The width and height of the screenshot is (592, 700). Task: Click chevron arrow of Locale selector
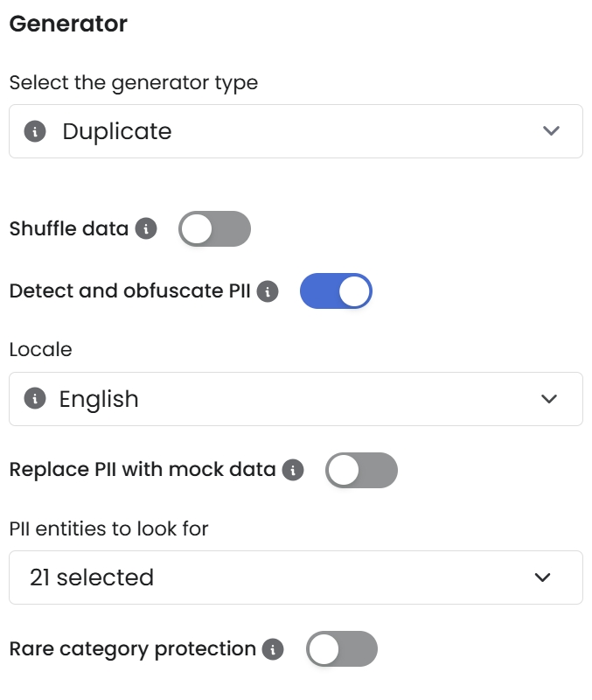pos(549,399)
